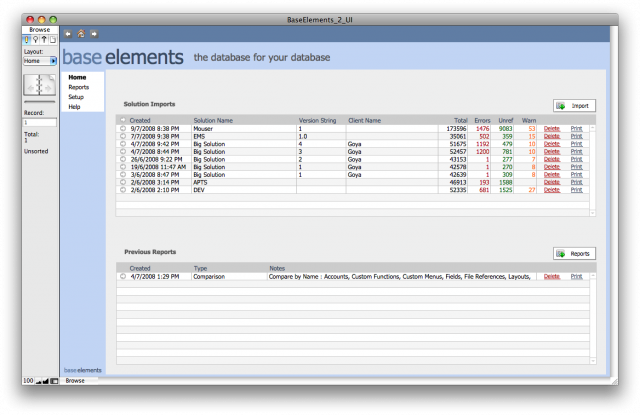The width and height of the screenshot is (640, 415).
Task: Select radio circle for 19/6/2008 11:47 AM row
Action: coord(123,166)
